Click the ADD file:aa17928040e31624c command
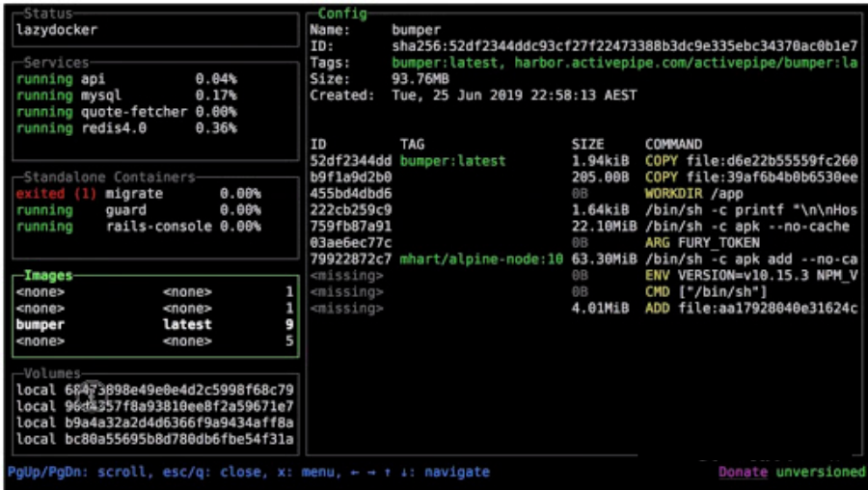This screenshot has height=490, width=868. (x=751, y=309)
